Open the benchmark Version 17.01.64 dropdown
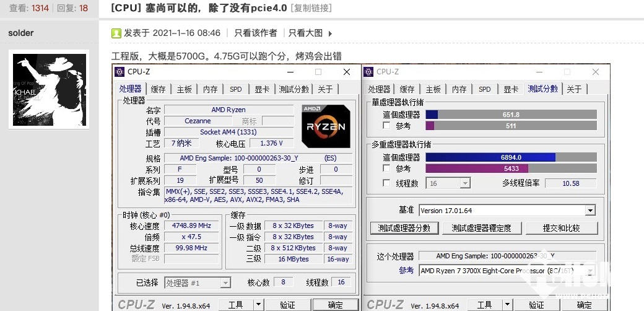Screen dimensions: 644x311 (x=590, y=211)
